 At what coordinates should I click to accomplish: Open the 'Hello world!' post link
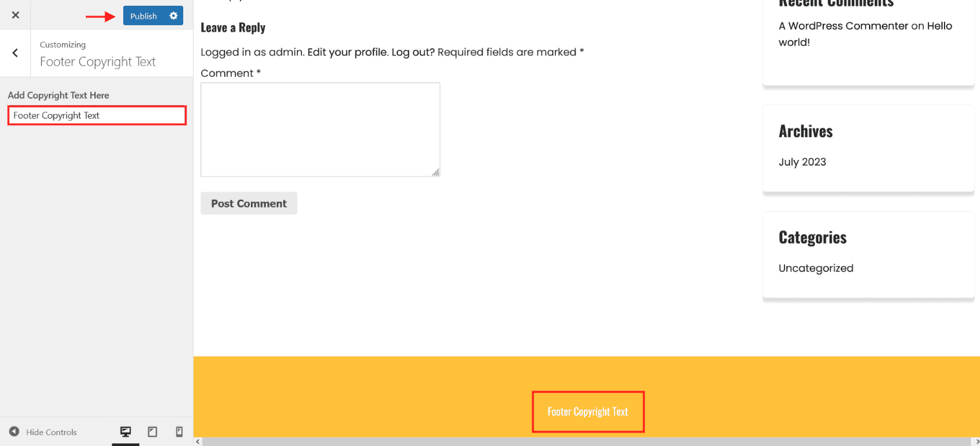point(865,34)
